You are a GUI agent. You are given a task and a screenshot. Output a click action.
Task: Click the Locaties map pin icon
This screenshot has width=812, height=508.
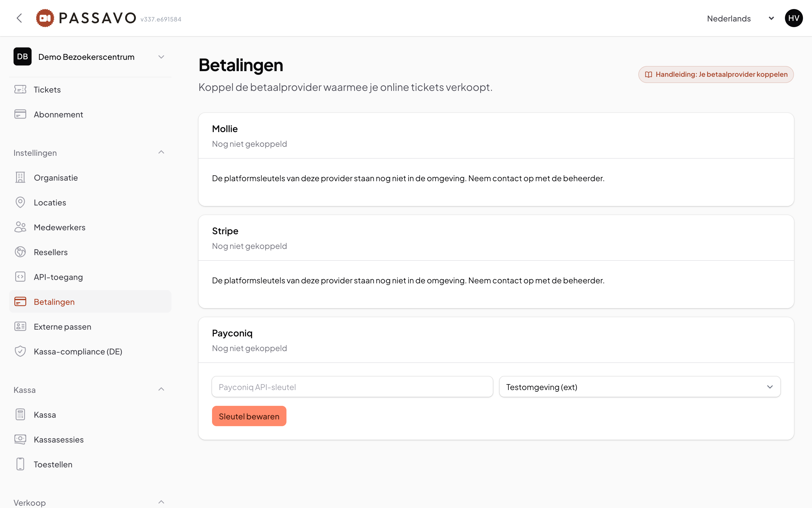click(21, 202)
